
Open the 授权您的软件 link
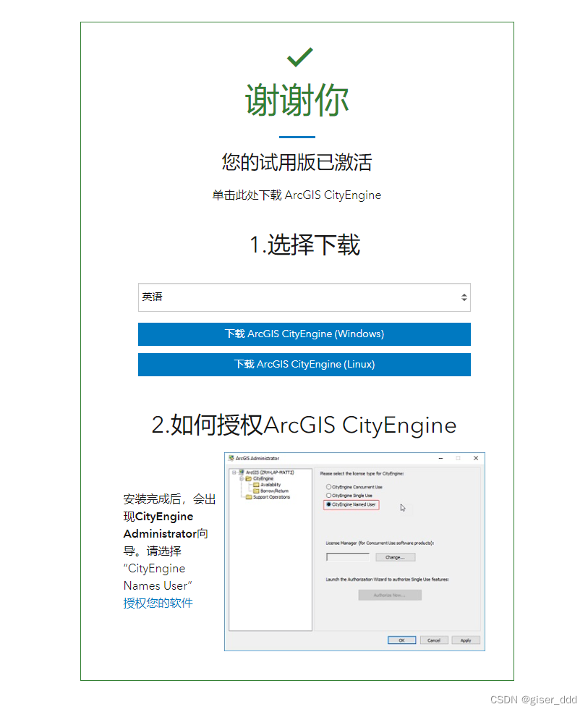coord(158,603)
